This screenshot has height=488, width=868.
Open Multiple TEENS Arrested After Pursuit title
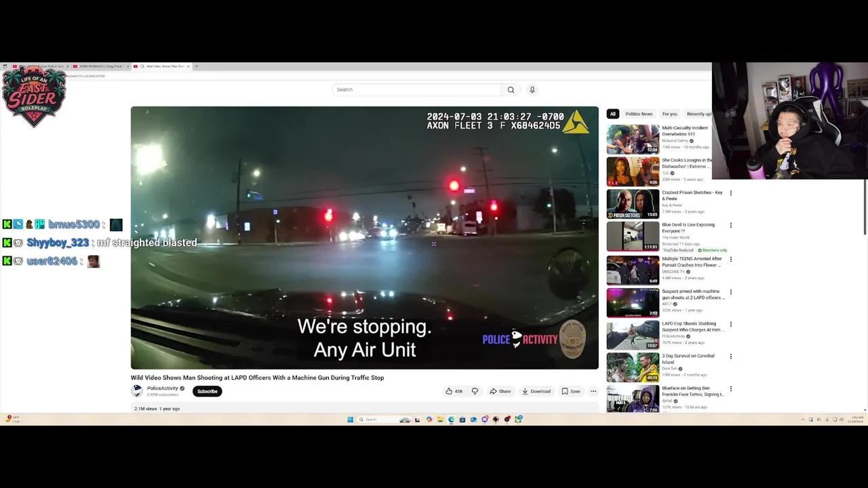pyautogui.click(x=692, y=262)
